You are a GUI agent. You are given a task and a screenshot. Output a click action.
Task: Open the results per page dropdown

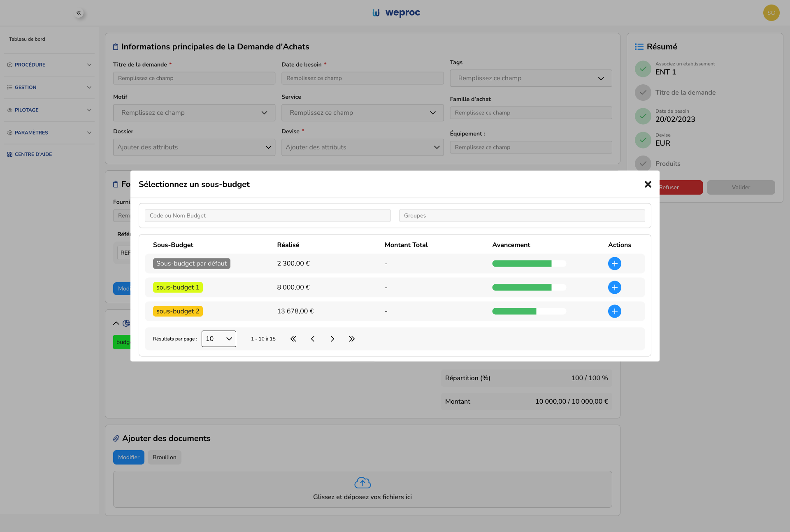[x=218, y=339]
